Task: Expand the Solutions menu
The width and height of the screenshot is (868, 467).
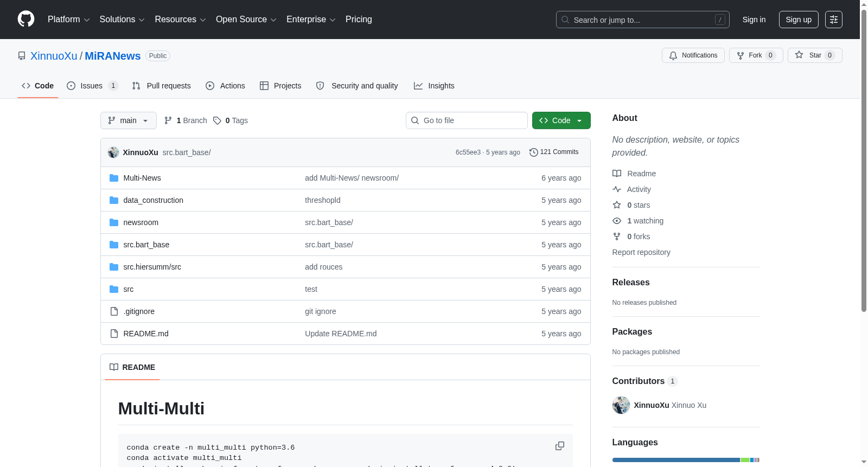Action: coord(122,20)
